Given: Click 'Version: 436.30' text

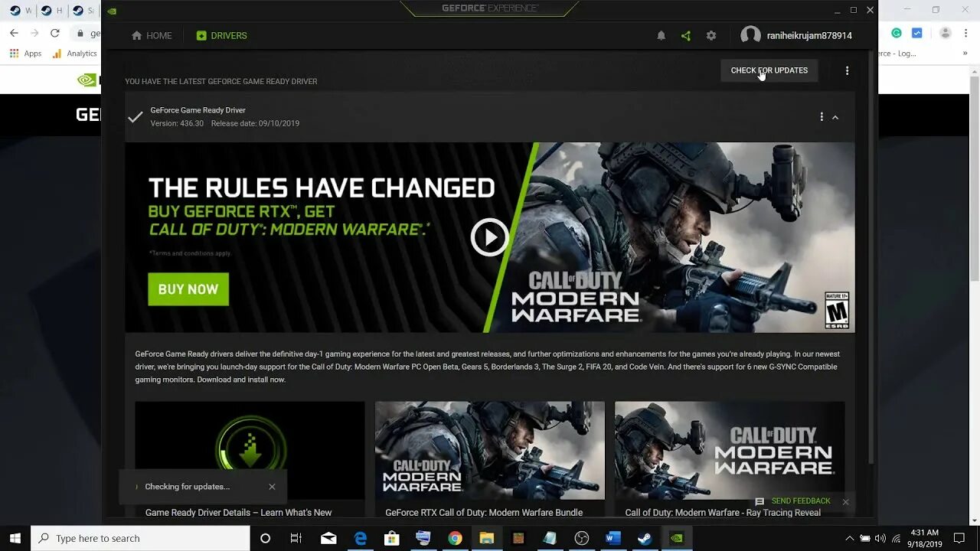Looking at the screenshot, I should [177, 123].
